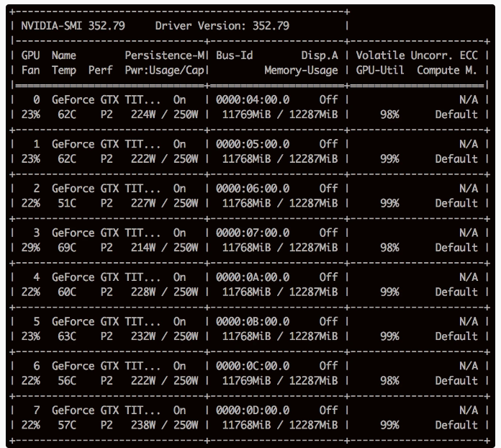Click the Persistence-M column header

[166, 55]
